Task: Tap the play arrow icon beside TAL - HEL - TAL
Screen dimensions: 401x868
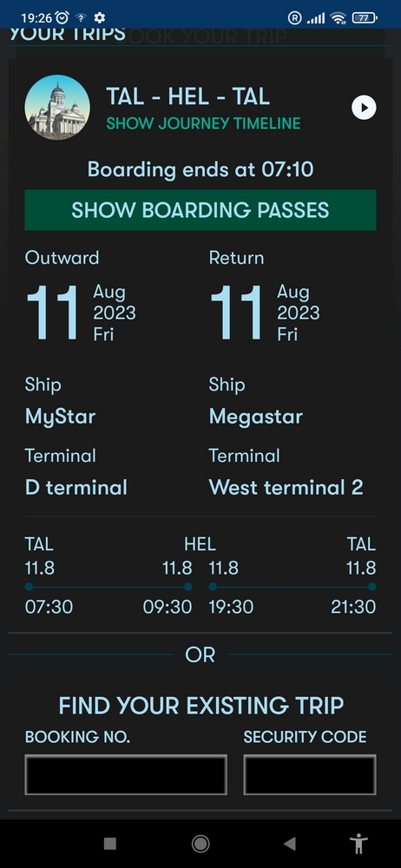Action: pos(364,108)
